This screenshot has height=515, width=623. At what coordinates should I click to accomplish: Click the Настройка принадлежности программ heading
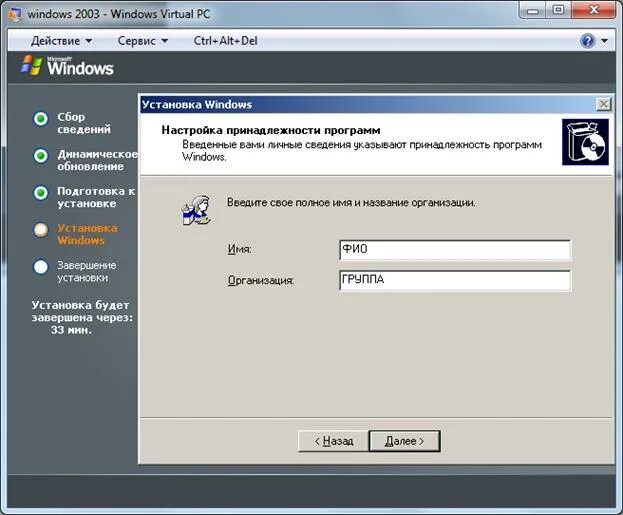coord(271,130)
